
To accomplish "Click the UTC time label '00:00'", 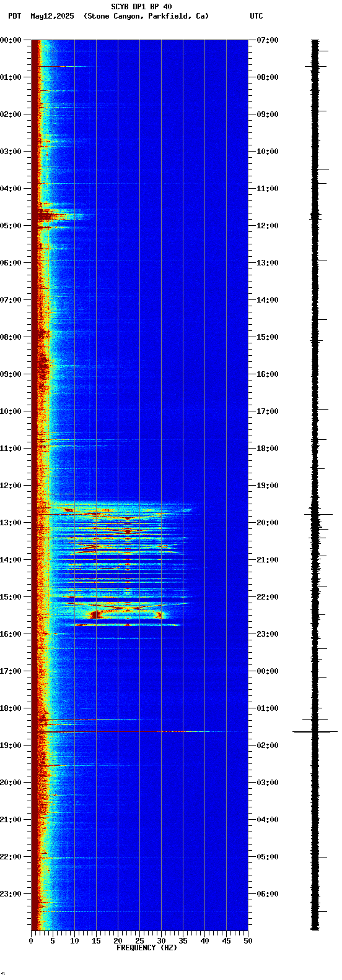I will [x=268, y=671].
